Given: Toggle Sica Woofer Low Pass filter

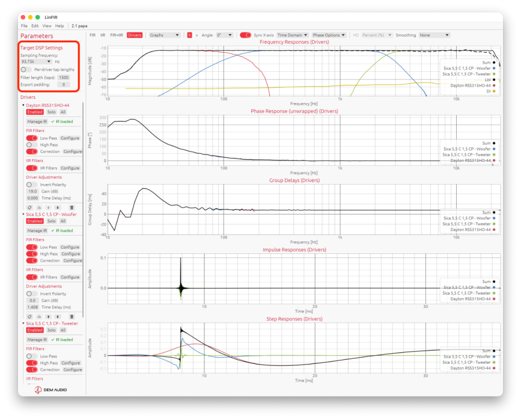Looking at the screenshot, I should click(x=32, y=247).
